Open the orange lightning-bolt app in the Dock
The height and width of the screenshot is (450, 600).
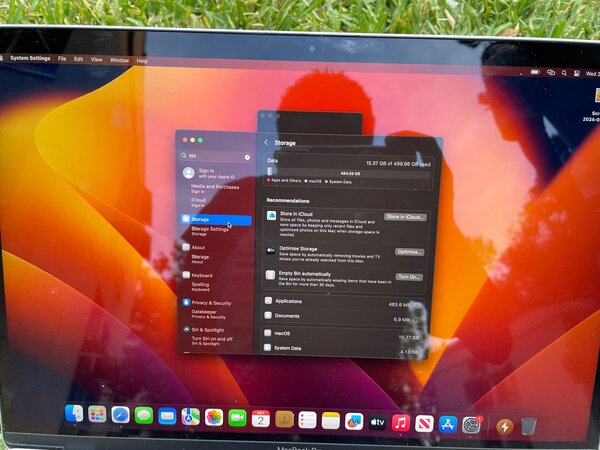505,426
